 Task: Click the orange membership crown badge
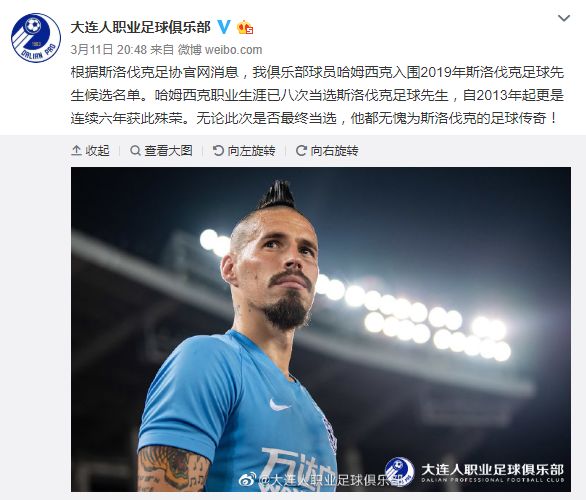tap(245, 27)
